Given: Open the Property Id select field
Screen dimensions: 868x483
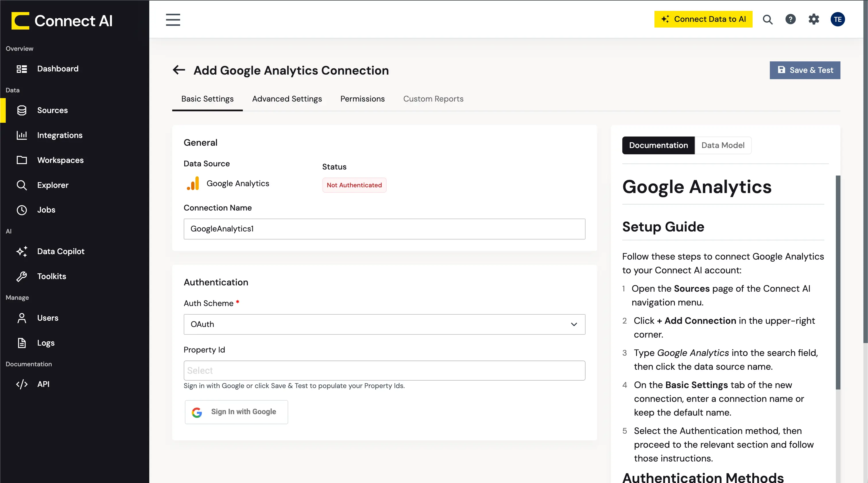Looking at the screenshot, I should [384, 371].
